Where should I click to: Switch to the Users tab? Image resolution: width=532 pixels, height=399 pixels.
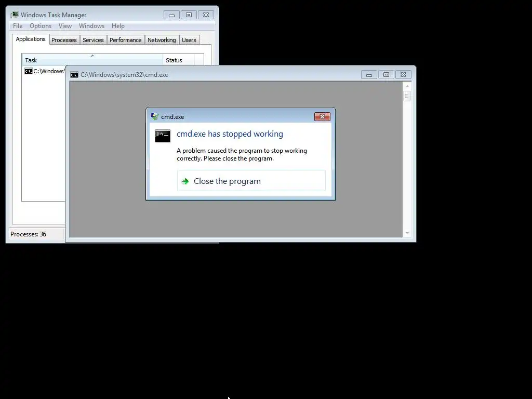tap(189, 40)
